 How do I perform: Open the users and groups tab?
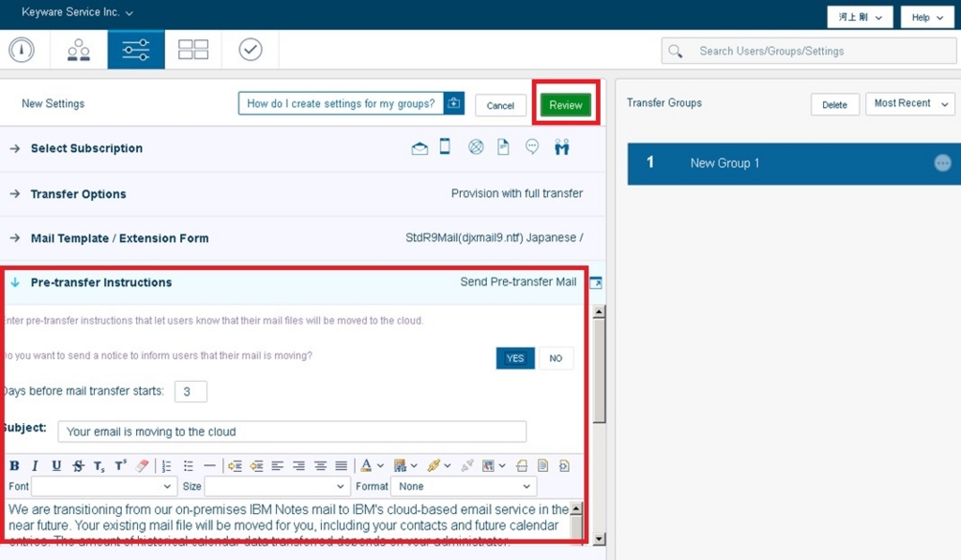pos(79,50)
